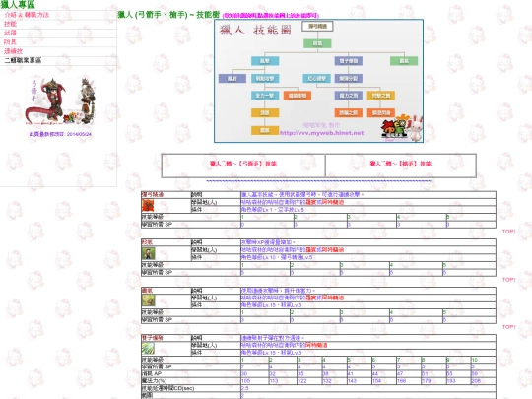Image resolution: width=532 pixels, height=399 pixels.
Task: Click the green box directly below 彈弓精通
Action: (x=317, y=43)
